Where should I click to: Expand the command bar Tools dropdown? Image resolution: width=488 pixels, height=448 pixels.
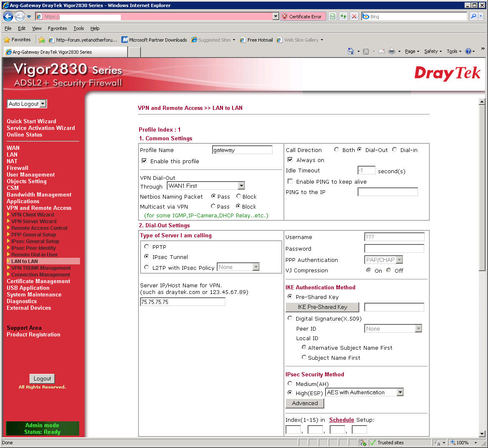point(454,51)
